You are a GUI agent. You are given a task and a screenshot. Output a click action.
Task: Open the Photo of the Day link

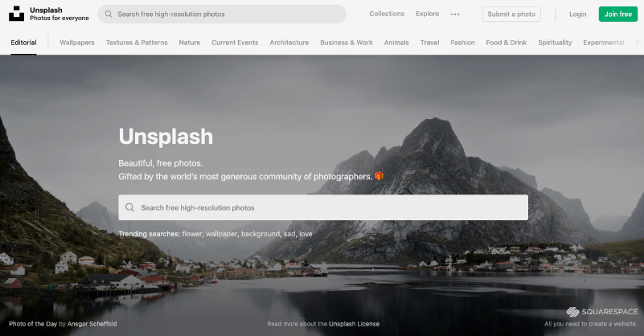(x=33, y=324)
